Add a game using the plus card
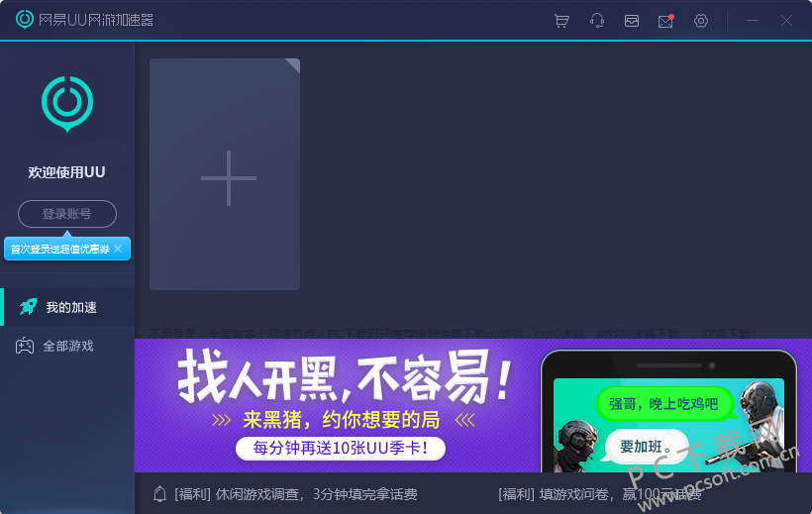Image resolution: width=812 pixels, height=514 pixels. [x=225, y=175]
